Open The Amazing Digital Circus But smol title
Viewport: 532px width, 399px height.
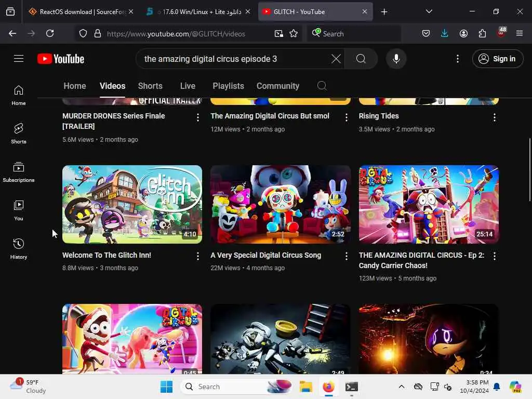[x=270, y=116]
